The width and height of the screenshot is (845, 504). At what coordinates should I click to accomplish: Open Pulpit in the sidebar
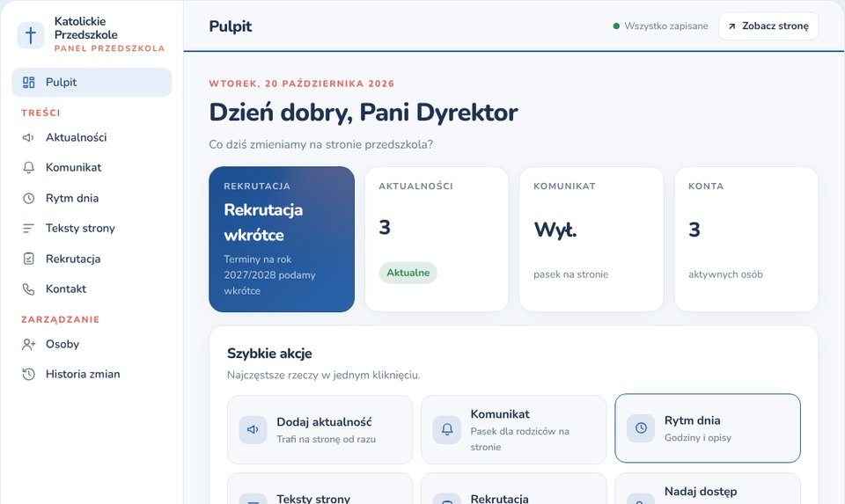click(x=92, y=83)
